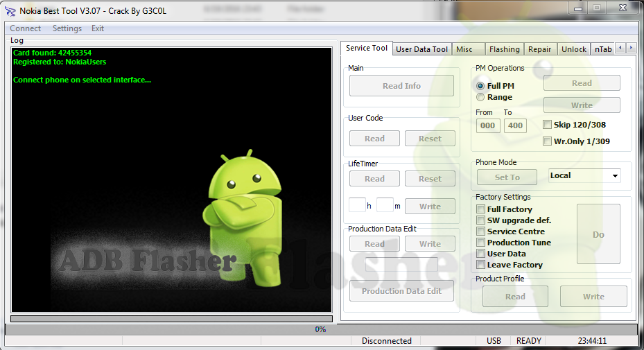Select the Full PM radio button

click(480, 86)
